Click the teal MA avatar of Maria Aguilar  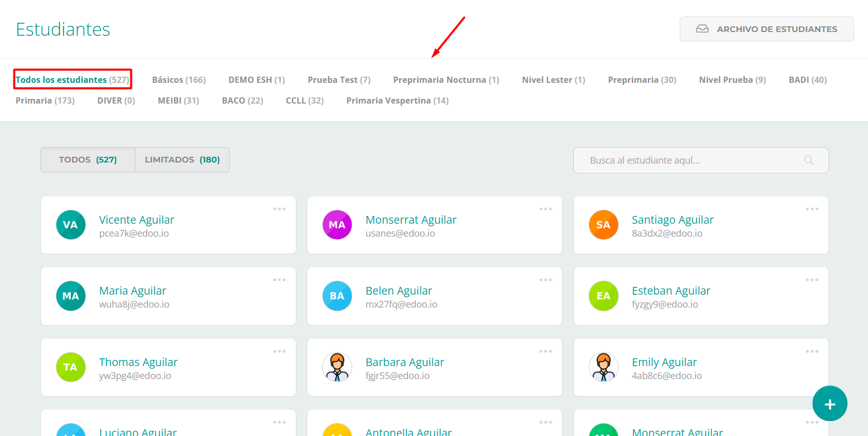coord(71,296)
